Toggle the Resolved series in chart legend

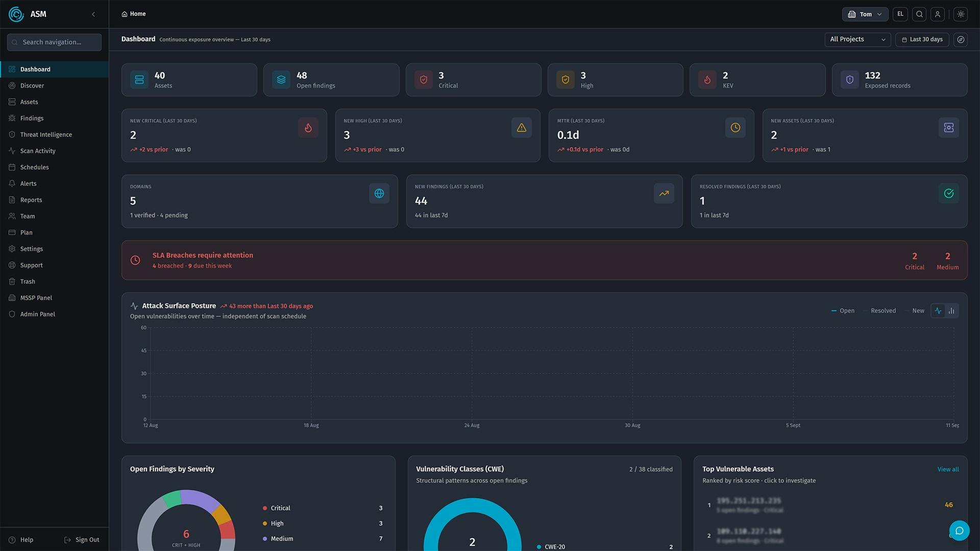coord(879,311)
